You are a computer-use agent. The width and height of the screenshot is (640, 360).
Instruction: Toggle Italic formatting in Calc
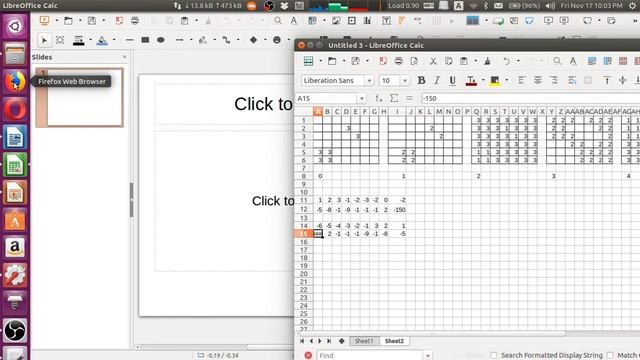tap(437, 80)
